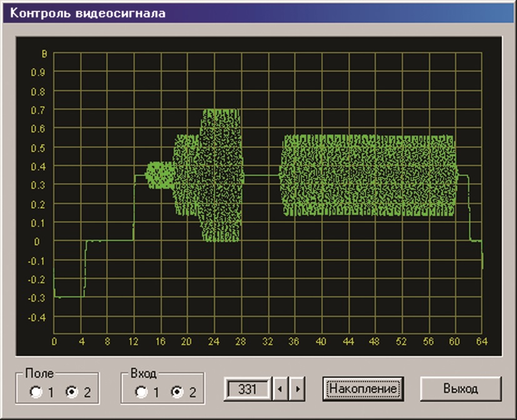This screenshot has width=517, height=420.
Task: Choose input 1 in Вход group
Action: pyautogui.click(x=142, y=392)
